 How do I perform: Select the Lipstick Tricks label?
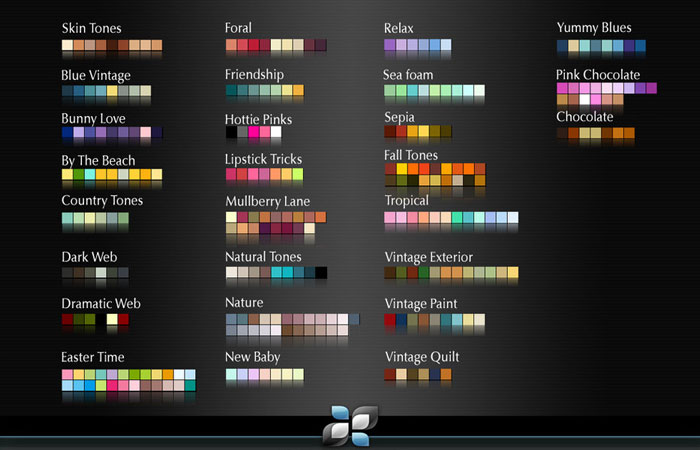pyautogui.click(x=263, y=159)
